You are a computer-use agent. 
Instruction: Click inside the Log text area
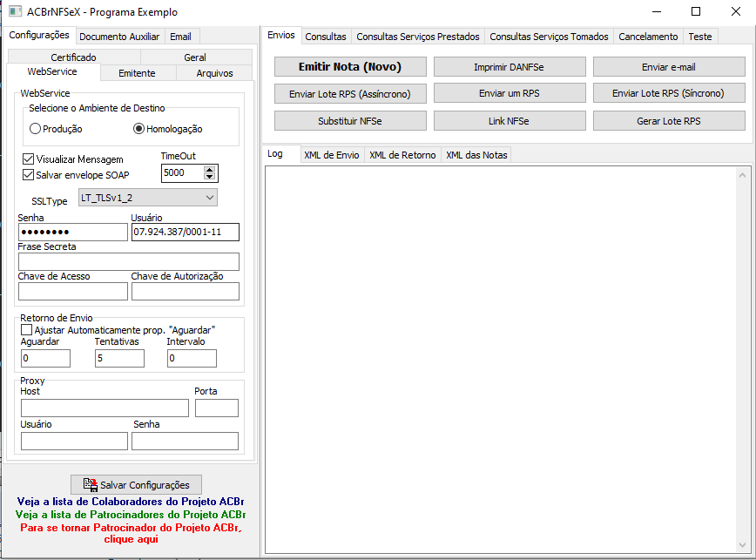501,360
